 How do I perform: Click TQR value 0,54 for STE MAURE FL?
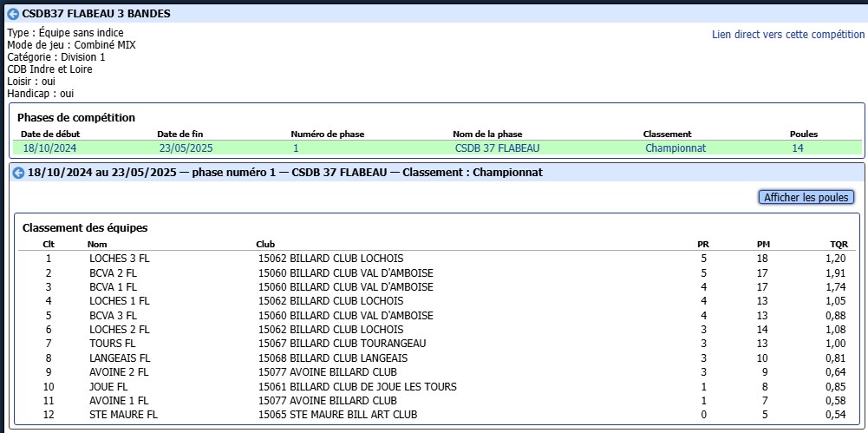pyautogui.click(x=836, y=415)
